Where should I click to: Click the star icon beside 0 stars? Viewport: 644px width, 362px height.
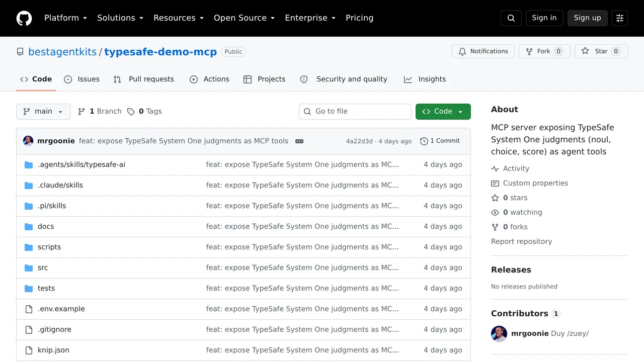495,198
